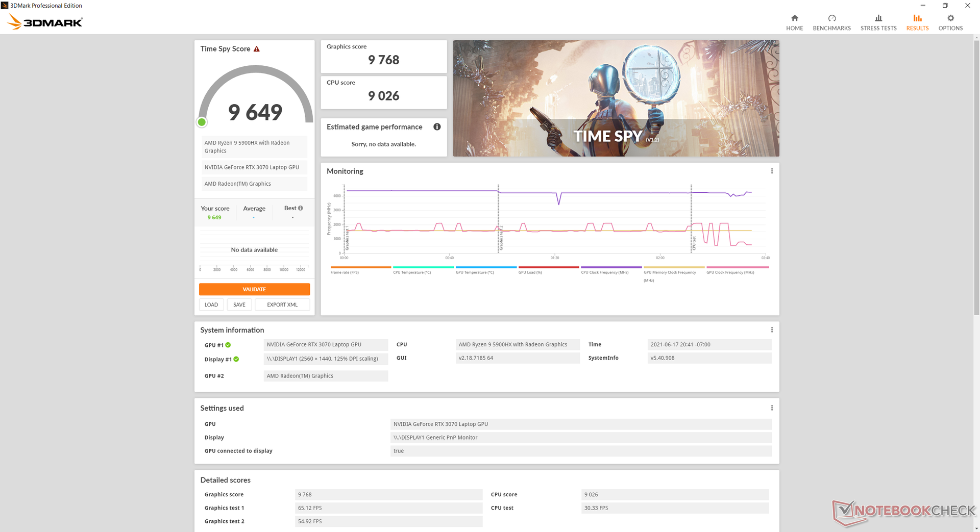Click the Time Spy banner image
Image resolution: width=980 pixels, height=532 pixels.
coord(616,98)
